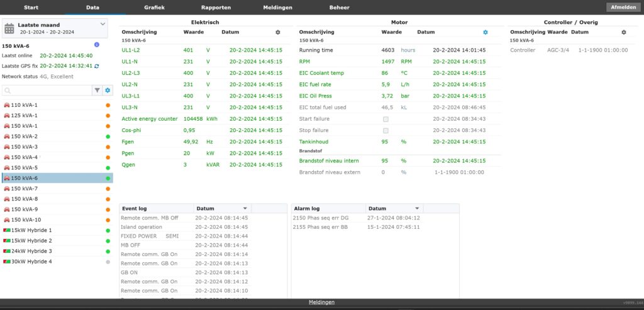Toggle the Stop failure checkbox
The height and width of the screenshot is (310, 644).
click(x=386, y=130)
